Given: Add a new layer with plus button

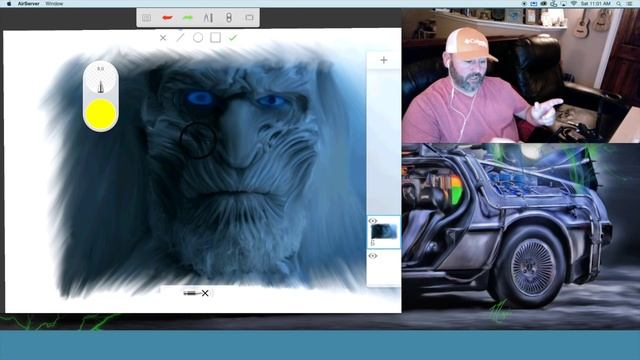Looking at the screenshot, I should coord(384,60).
